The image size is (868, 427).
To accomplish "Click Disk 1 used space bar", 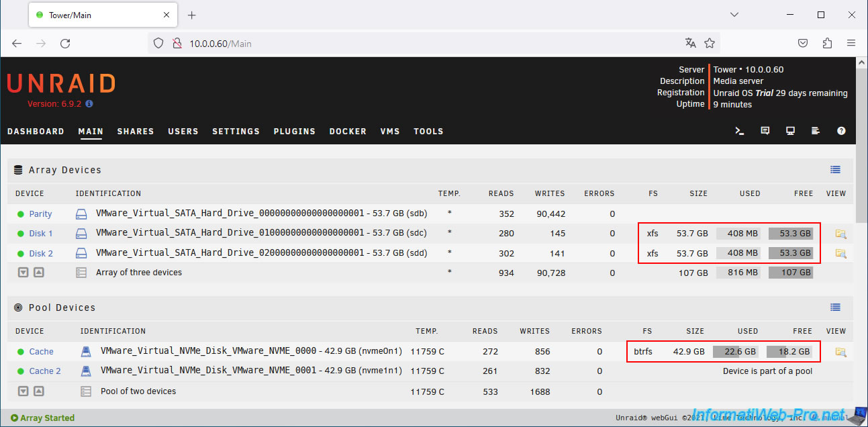I will 738,234.
